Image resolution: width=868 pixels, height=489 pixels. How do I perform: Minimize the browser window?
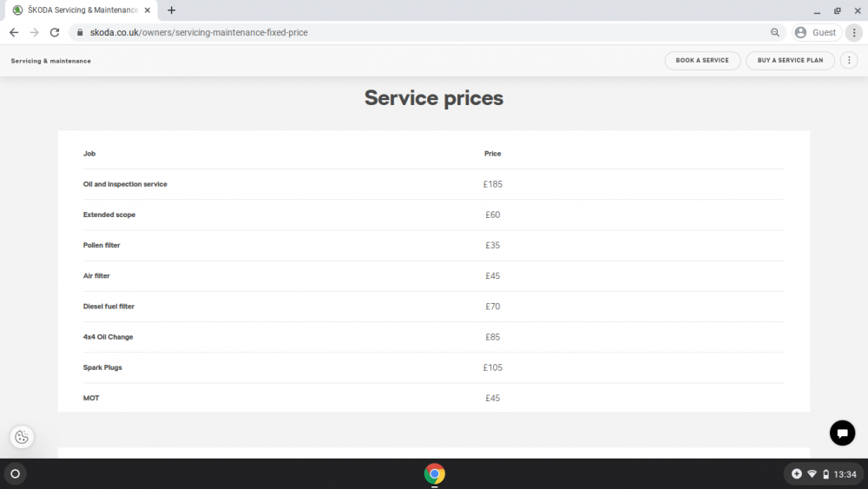pyautogui.click(x=817, y=10)
